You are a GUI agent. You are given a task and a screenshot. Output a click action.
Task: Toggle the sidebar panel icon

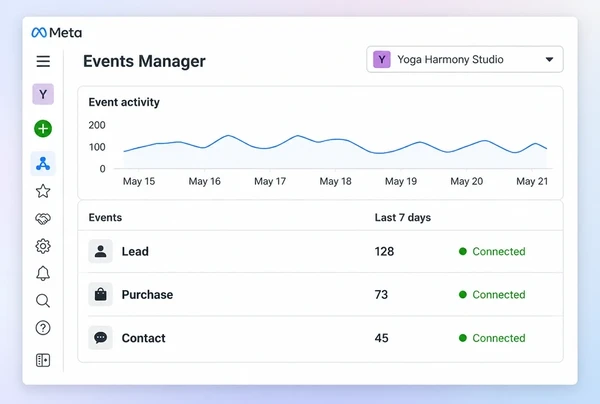pos(43,360)
